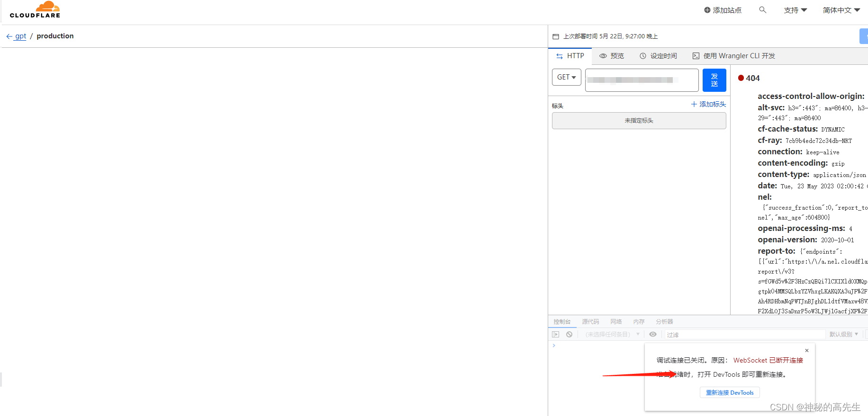The image size is (868, 416).
Task: Select the 分析器 profiler tab
Action: [x=664, y=322]
